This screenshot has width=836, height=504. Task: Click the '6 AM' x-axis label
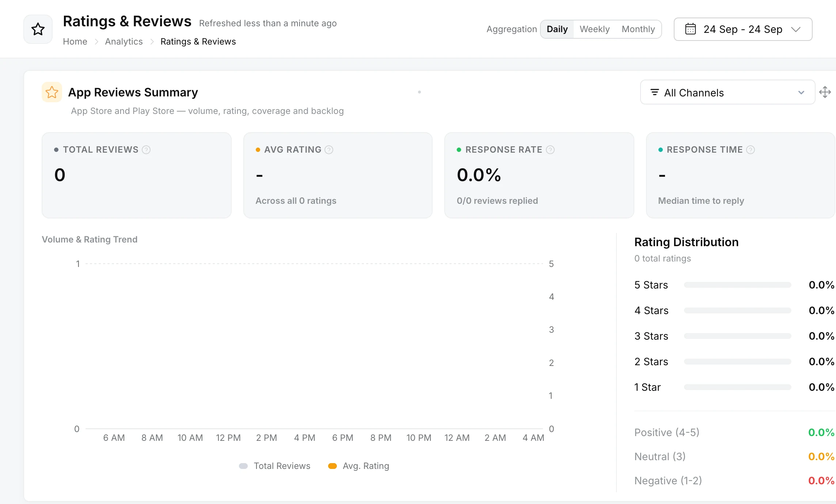coord(114,438)
